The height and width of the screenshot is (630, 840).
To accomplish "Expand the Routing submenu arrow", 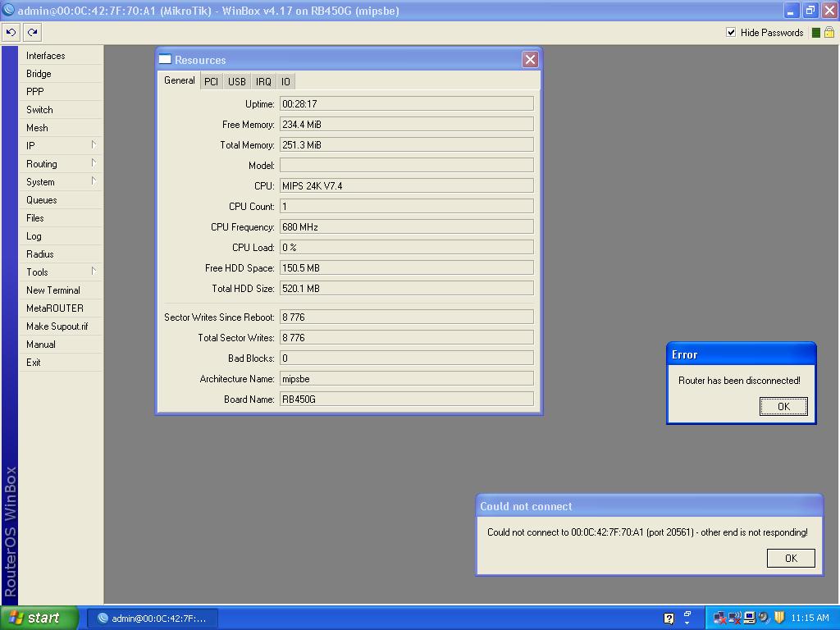I will pyautogui.click(x=94, y=163).
